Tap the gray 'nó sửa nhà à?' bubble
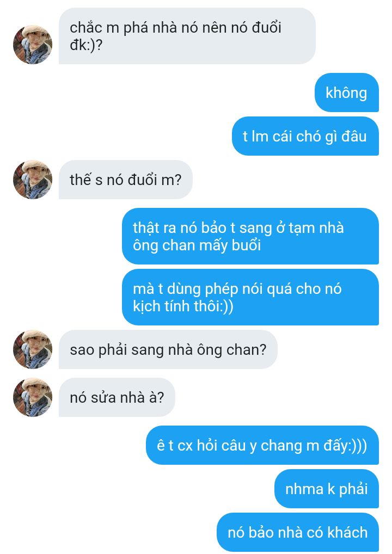 (117, 397)
